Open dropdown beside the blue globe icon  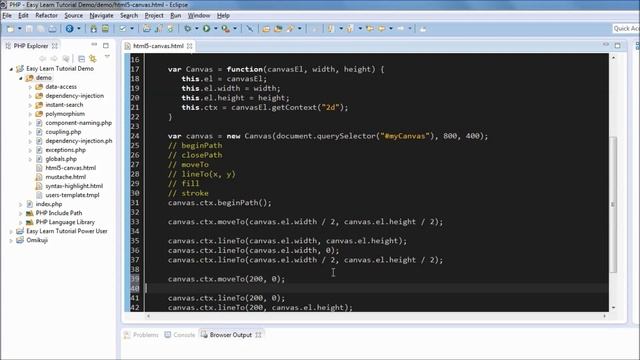click(79, 29)
